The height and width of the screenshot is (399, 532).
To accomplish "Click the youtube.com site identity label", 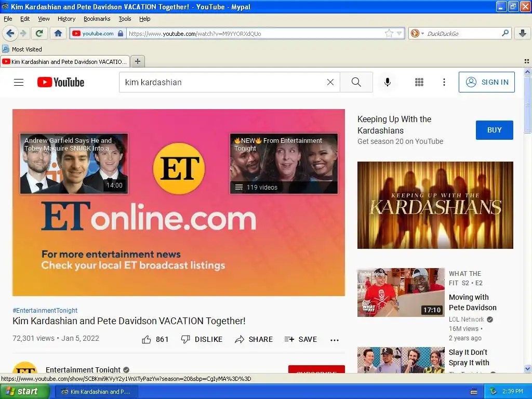I will [98, 33].
